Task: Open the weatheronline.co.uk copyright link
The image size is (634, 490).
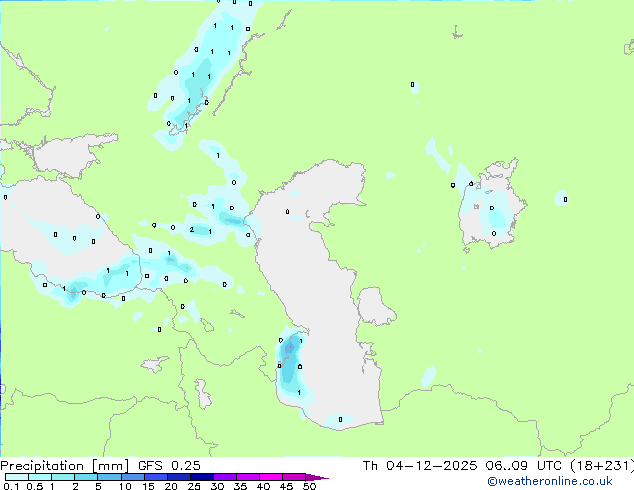Action: [550, 482]
